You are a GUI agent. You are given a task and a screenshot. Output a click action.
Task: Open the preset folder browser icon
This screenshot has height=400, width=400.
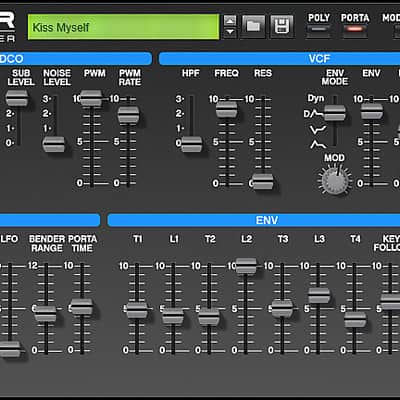(x=253, y=26)
